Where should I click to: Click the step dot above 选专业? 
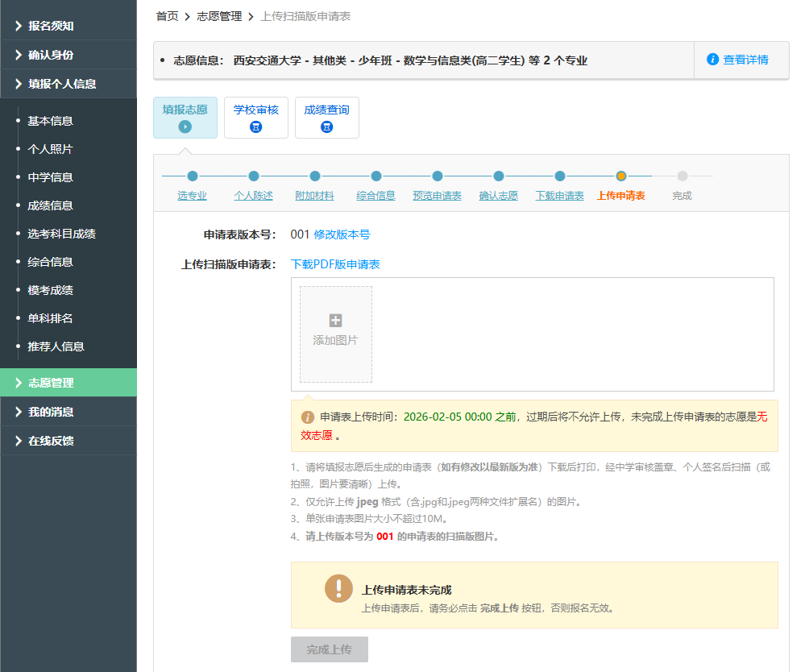click(x=192, y=176)
